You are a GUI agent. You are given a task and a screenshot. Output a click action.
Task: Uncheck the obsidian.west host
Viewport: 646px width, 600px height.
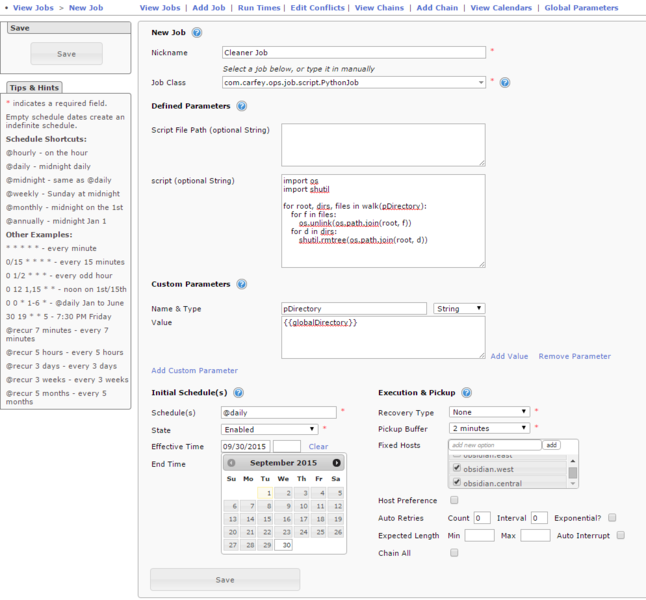456,468
